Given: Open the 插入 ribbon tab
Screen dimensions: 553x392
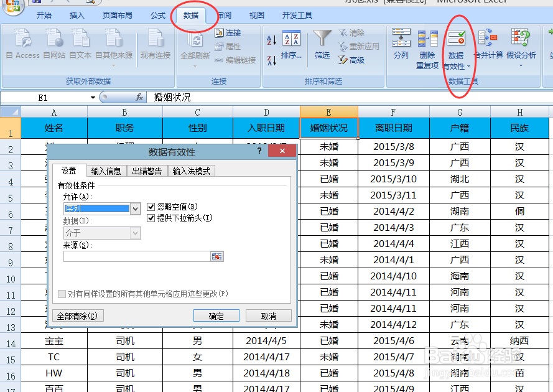Looking at the screenshot, I should 77,15.
